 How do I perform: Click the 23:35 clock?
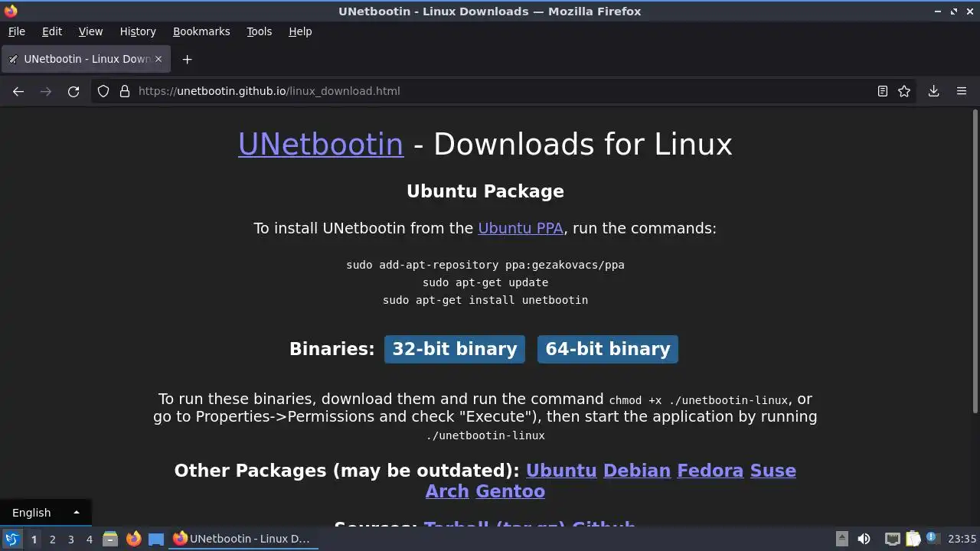click(962, 539)
